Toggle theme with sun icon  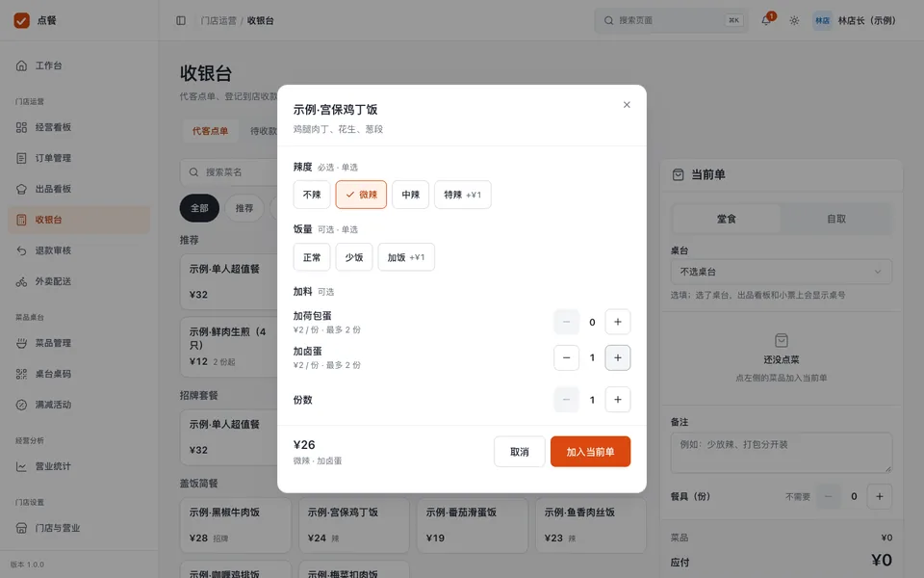point(794,20)
